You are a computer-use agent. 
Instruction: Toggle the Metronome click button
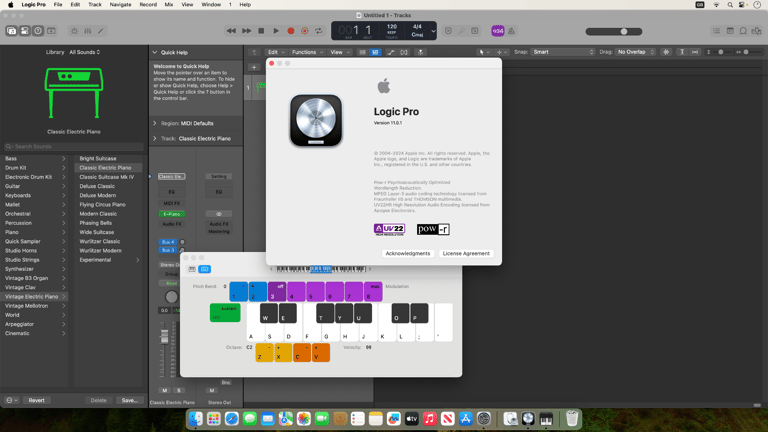511,31
